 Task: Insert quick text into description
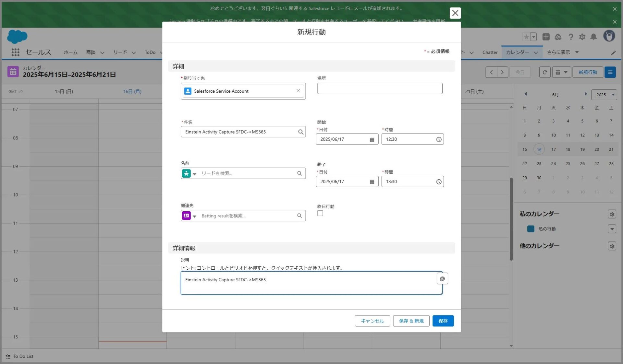click(x=442, y=279)
